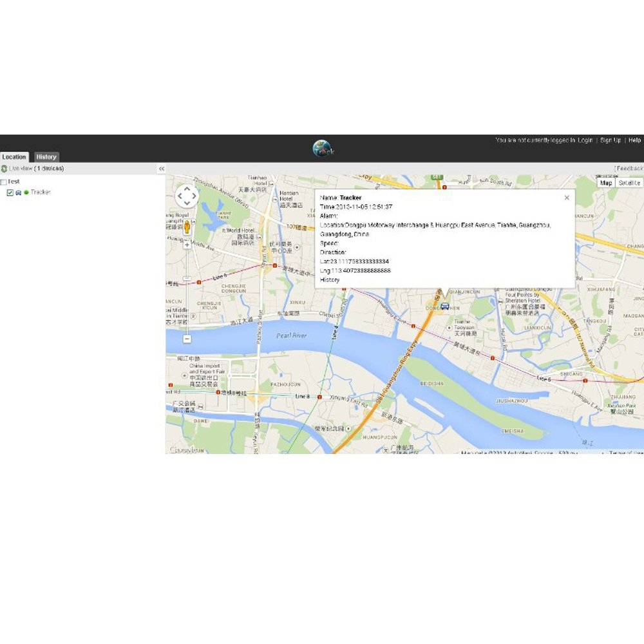This screenshot has width=644, height=644.
Task: Open the Help link
Action: click(x=634, y=140)
